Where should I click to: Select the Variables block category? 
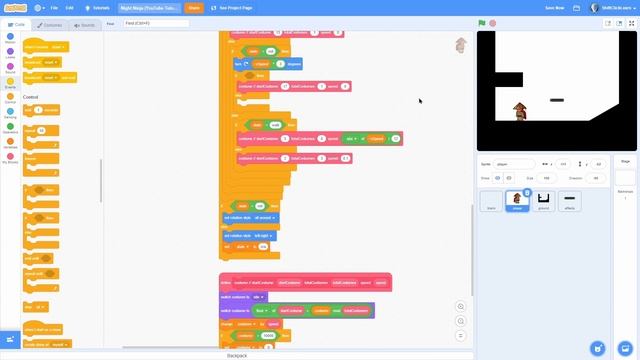click(x=10, y=144)
